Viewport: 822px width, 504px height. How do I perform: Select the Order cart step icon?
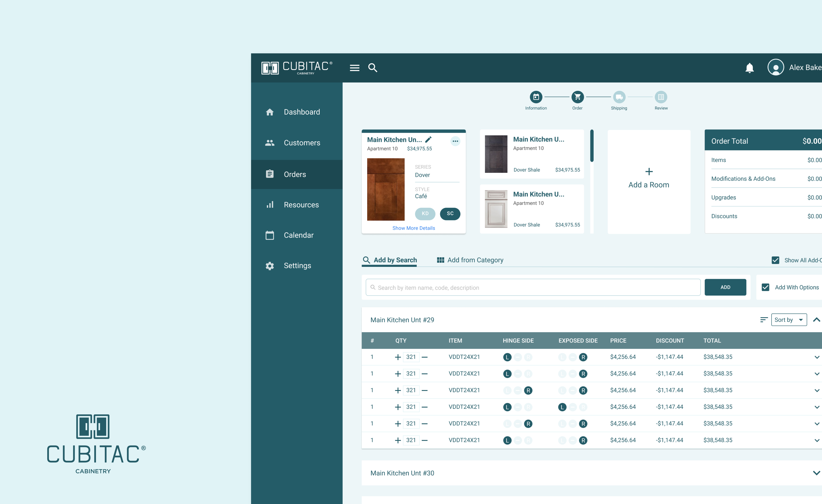pyautogui.click(x=578, y=97)
